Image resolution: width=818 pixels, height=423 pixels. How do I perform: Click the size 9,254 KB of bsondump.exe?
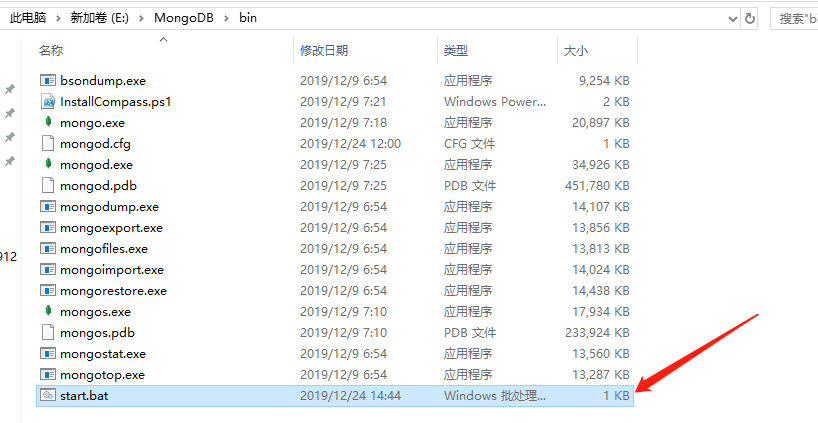pyautogui.click(x=604, y=81)
